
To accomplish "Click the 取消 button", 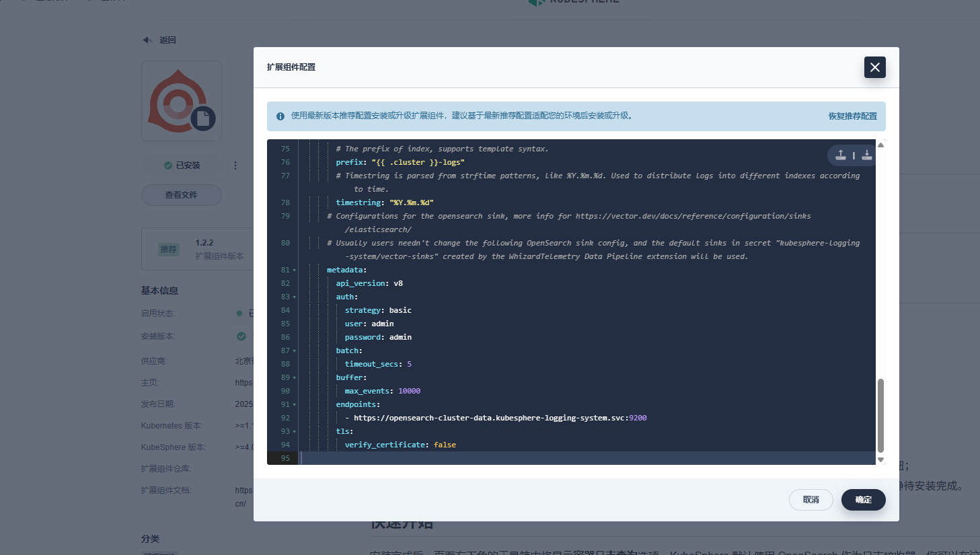I will click(811, 500).
